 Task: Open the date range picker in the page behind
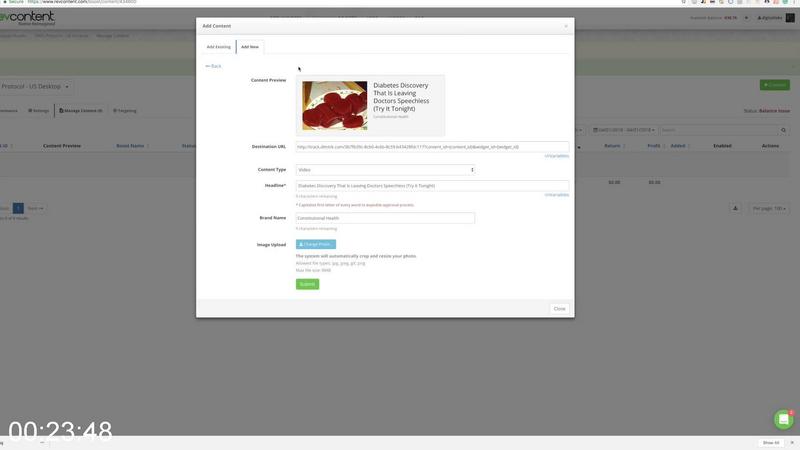pyautogui.click(x=623, y=130)
